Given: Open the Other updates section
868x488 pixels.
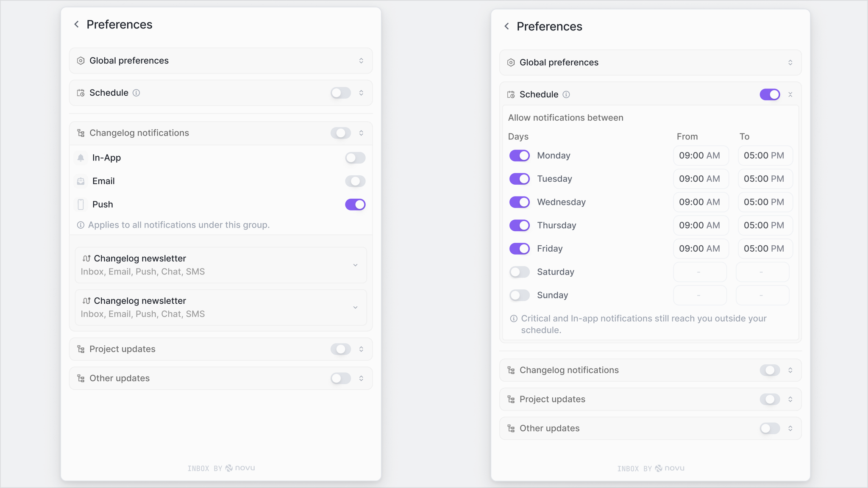Looking at the screenshot, I should click(362, 378).
